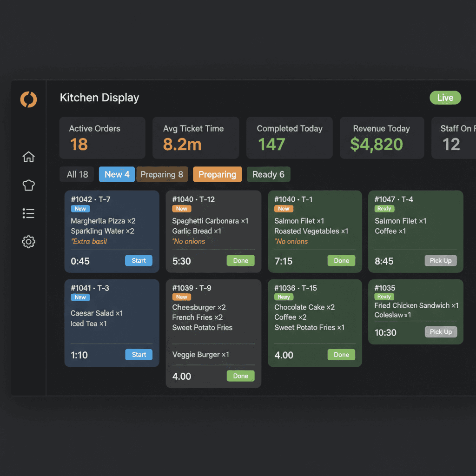This screenshot has height=476, width=476.
Task: Click the New badge on order #1039
Action: pyautogui.click(x=181, y=297)
